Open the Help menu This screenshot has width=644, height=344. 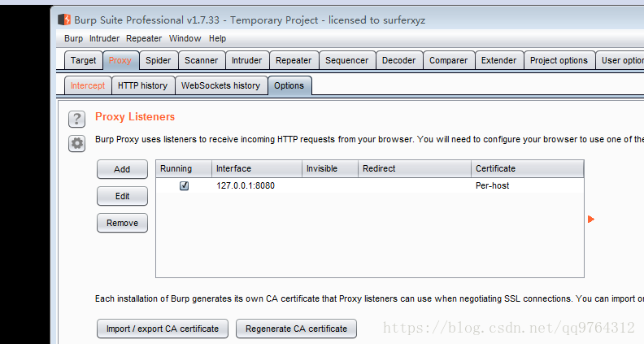pos(217,39)
